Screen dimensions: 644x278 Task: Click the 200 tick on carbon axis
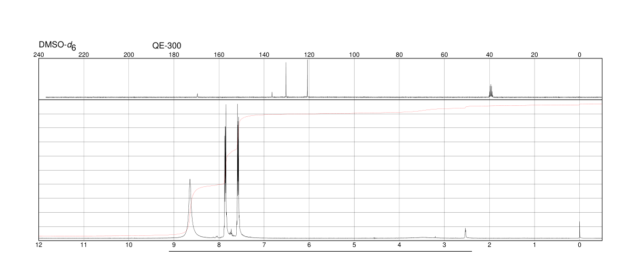tap(129, 55)
